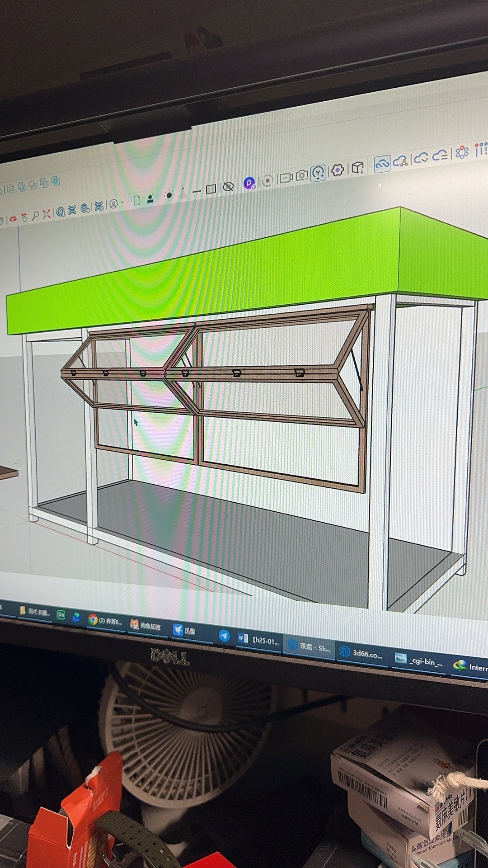Viewport: 488px width, 868px height.
Task: Open 狗急加速 from the taskbar
Action: pos(145,625)
